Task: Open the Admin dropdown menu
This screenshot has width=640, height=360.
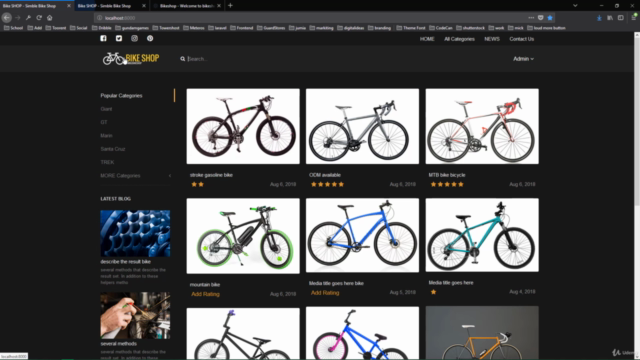Action: [x=523, y=59]
